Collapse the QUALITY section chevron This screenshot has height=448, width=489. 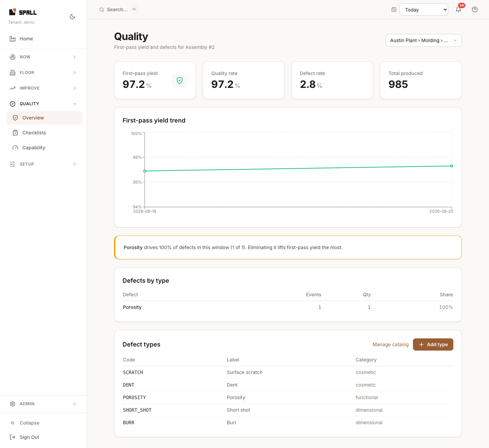point(75,104)
